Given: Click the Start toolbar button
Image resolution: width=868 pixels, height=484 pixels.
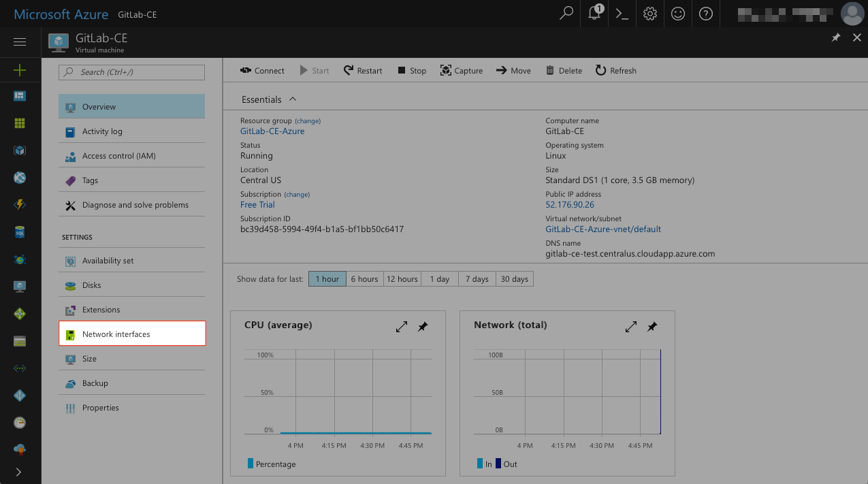Looking at the screenshot, I should (314, 71).
